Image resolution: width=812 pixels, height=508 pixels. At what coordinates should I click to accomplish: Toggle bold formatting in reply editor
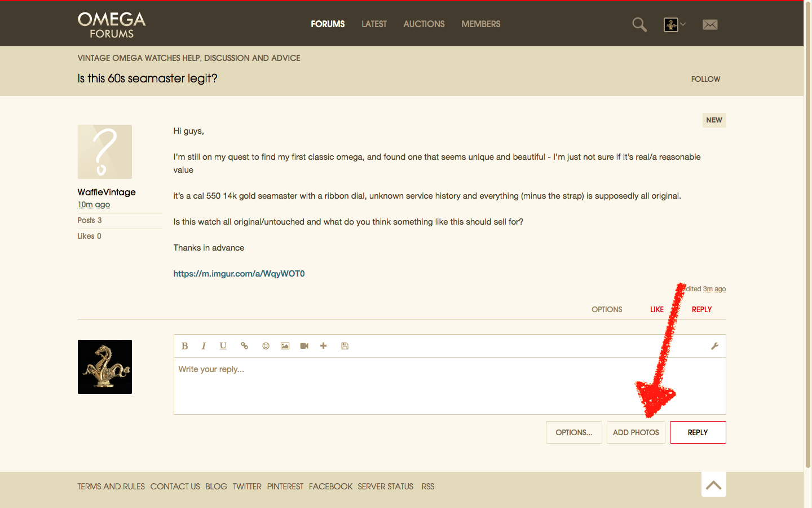(184, 346)
